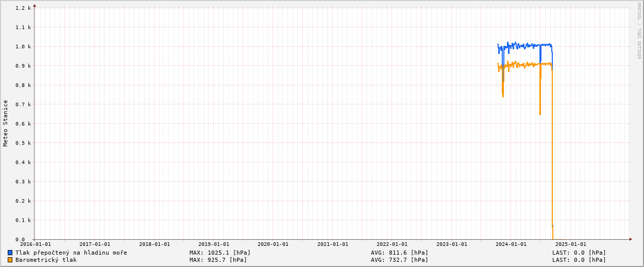The image size is (644, 267).
Task: Click the AVG: 811.6 [hPa] value
Action: click(x=399, y=253)
